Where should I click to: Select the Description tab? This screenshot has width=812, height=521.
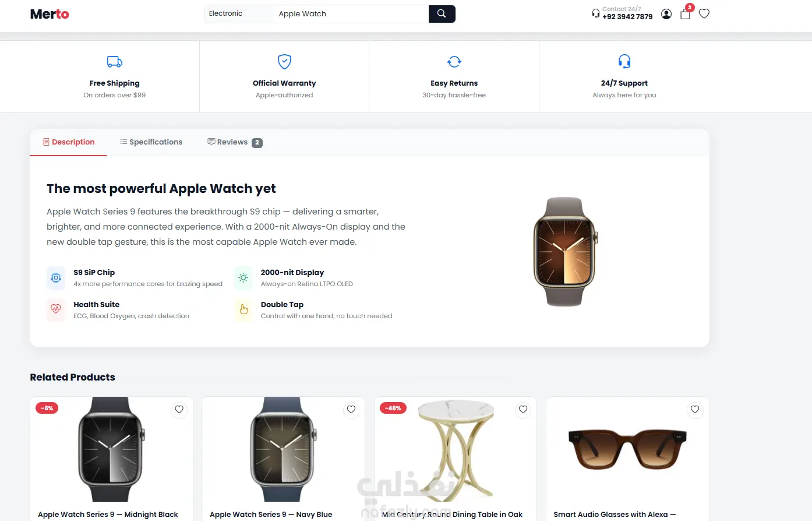69,142
